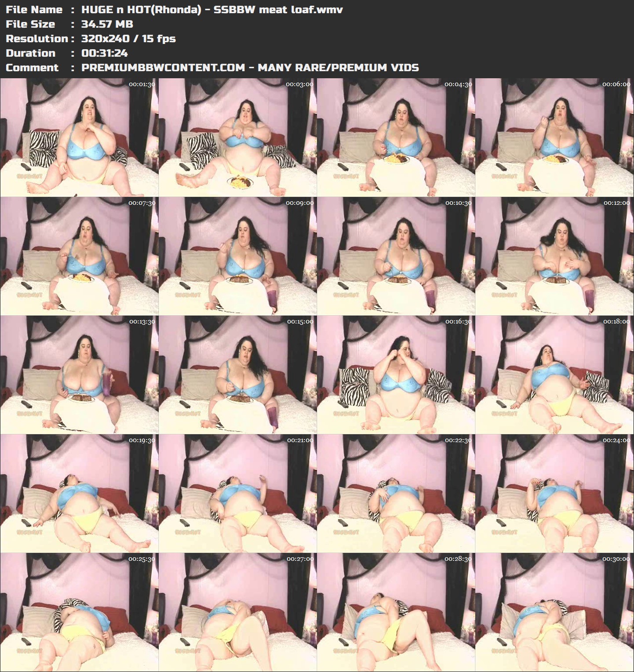
Task: Click the 'Comment' label
Action: pyautogui.click(x=32, y=68)
